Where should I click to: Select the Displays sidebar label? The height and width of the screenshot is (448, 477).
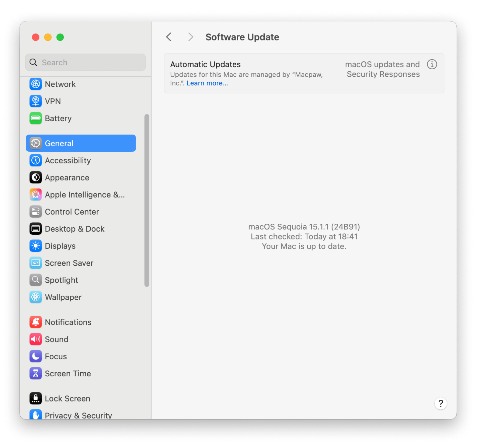60,246
